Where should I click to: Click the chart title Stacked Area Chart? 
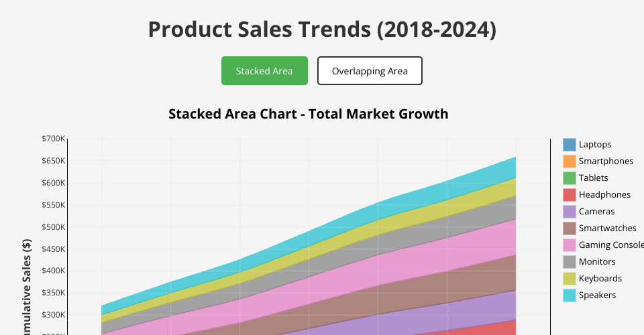point(308,114)
